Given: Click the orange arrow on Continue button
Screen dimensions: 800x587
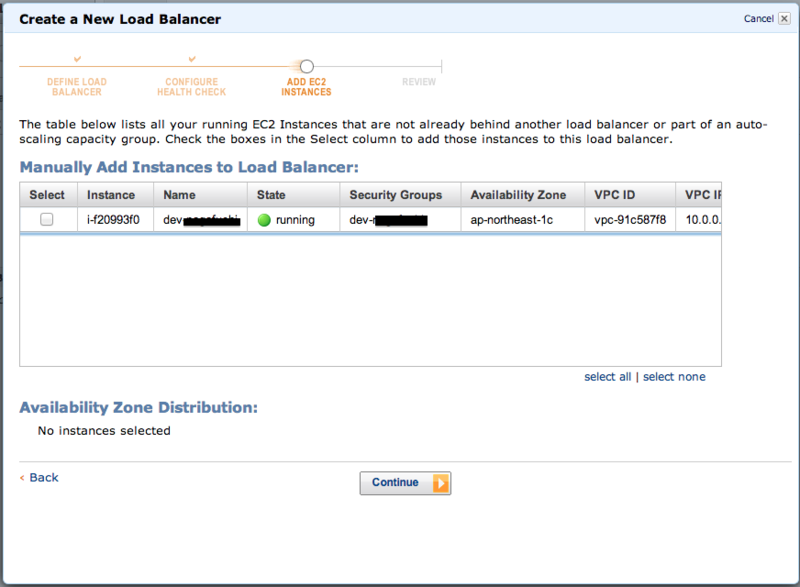Looking at the screenshot, I should coord(441,482).
